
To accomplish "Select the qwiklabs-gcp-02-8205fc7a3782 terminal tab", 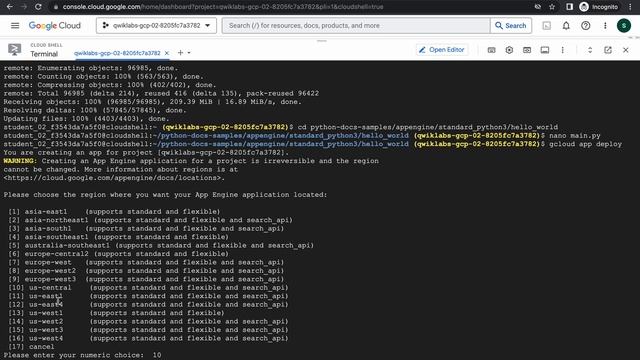I will click(x=117, y=53).
